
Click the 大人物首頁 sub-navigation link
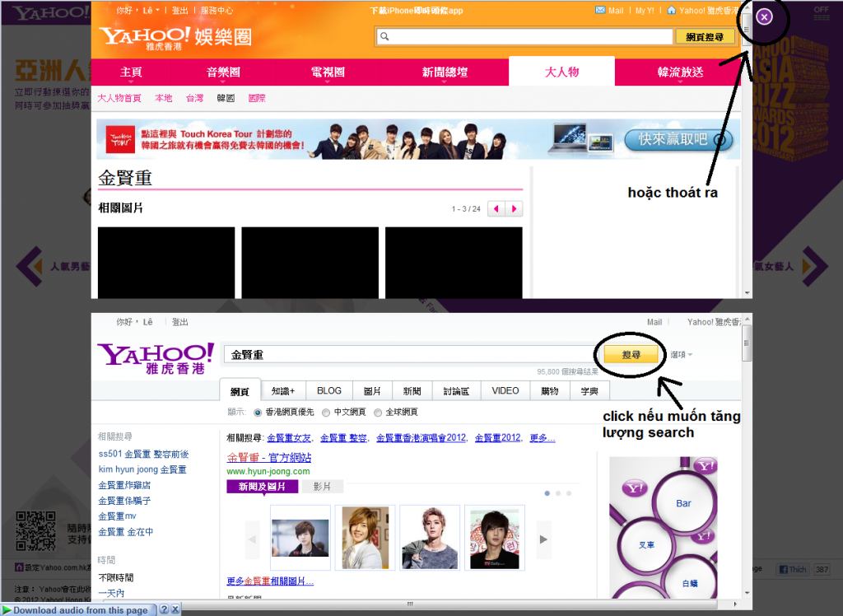tap(119, 98)
